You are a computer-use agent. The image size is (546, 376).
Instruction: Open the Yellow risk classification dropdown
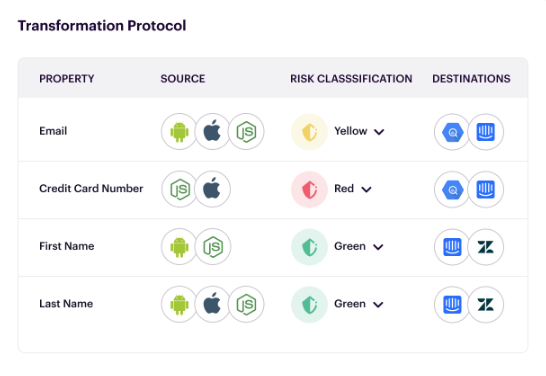pos(359,131)
